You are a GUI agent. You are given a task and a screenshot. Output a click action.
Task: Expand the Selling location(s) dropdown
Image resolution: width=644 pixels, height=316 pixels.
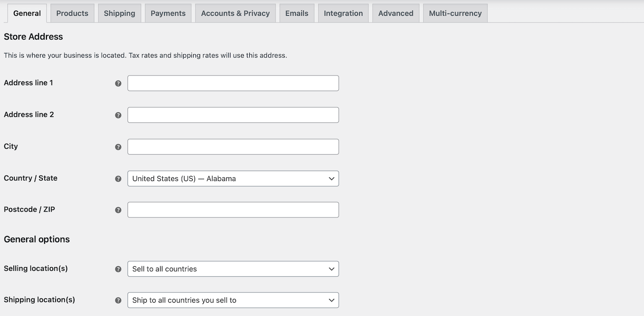[x=233, y=269]
